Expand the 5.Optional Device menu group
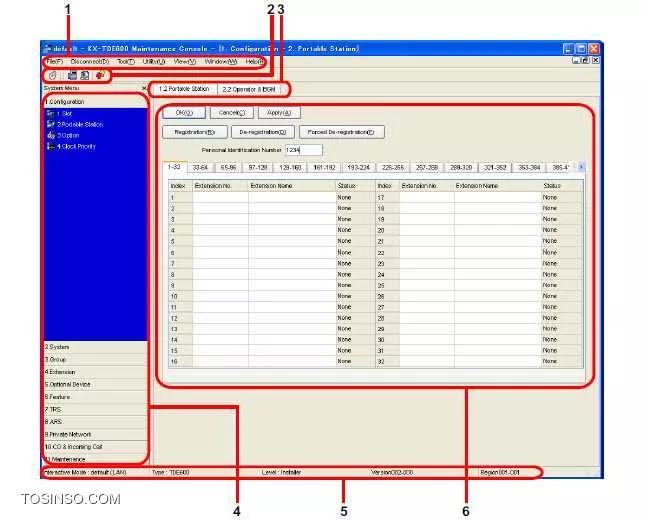Screen dimensions: 645x520 click(95, 384)
